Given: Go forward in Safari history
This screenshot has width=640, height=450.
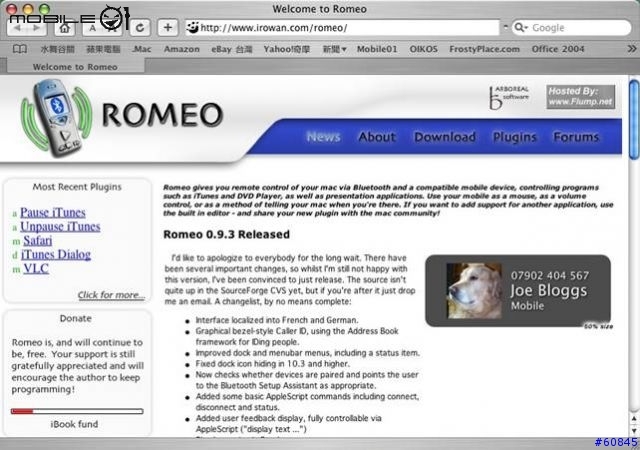Looking at the screenshot, I should click(x=37, y=28).
